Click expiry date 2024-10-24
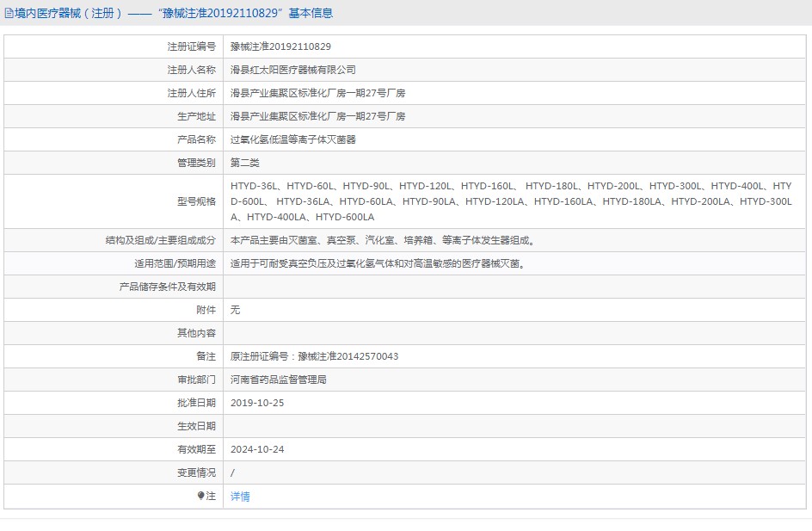 257,449
